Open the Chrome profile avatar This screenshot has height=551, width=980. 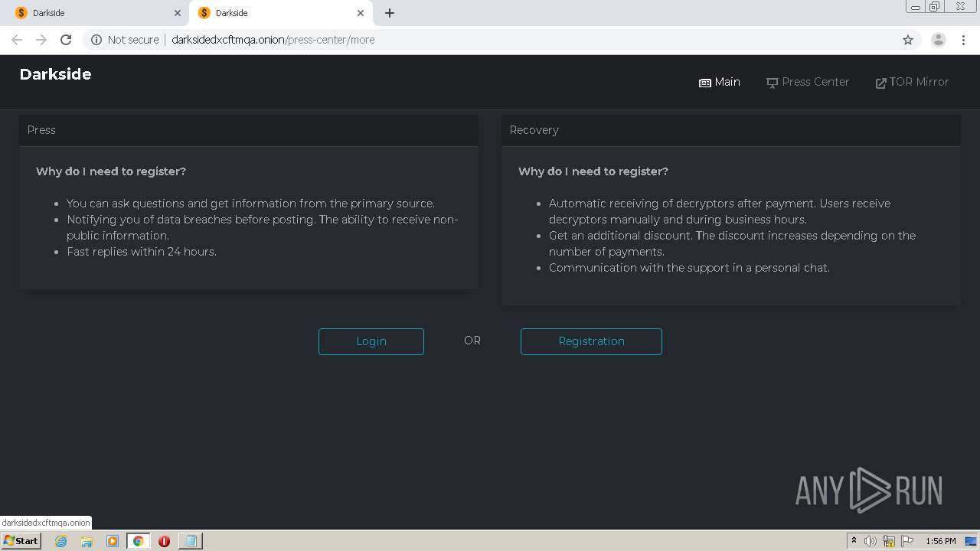(939, 40)
